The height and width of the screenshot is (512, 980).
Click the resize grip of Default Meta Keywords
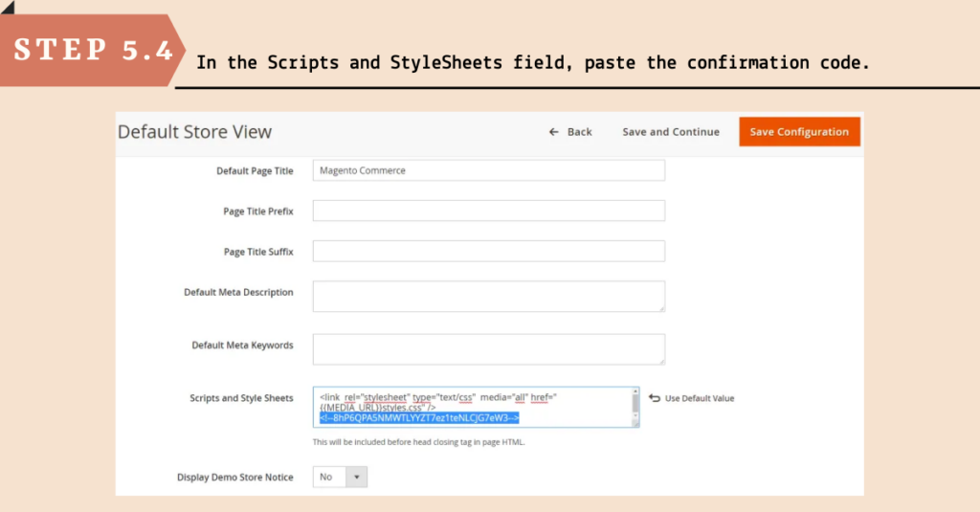pos(661,361)
